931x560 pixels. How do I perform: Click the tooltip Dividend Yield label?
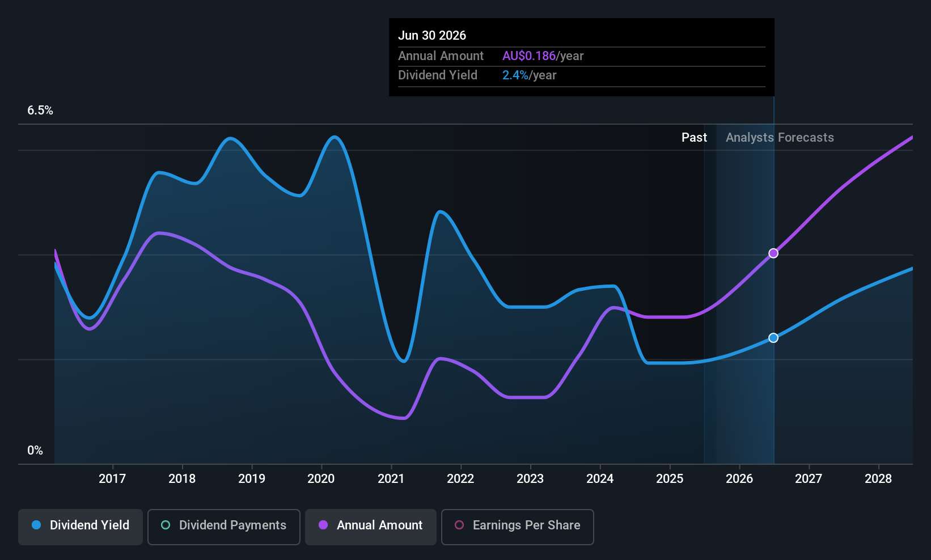(438, 75)
